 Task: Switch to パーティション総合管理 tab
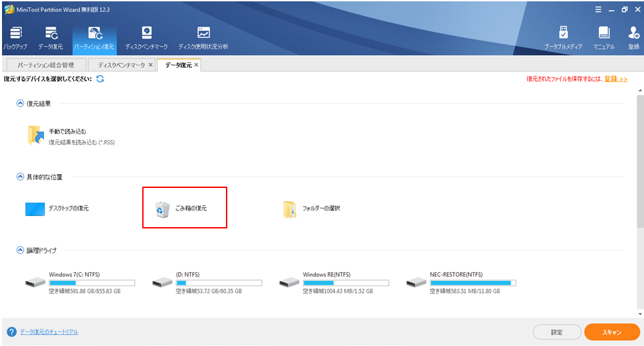point(46,65)
